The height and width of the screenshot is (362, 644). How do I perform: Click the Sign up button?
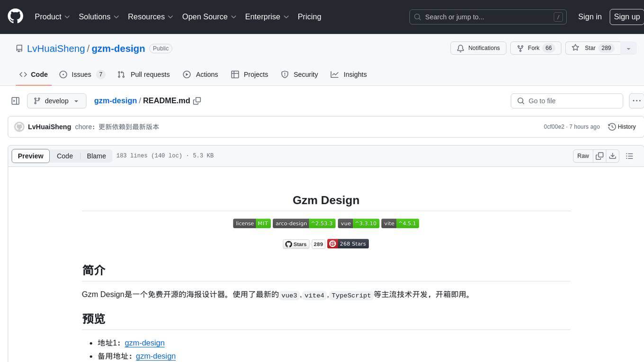pos(626,17)
